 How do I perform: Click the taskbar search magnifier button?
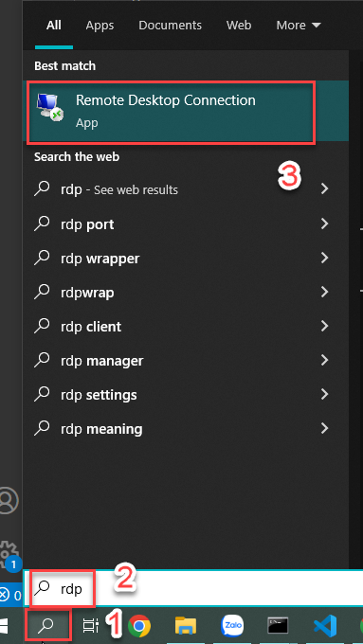tap(47, 625)
